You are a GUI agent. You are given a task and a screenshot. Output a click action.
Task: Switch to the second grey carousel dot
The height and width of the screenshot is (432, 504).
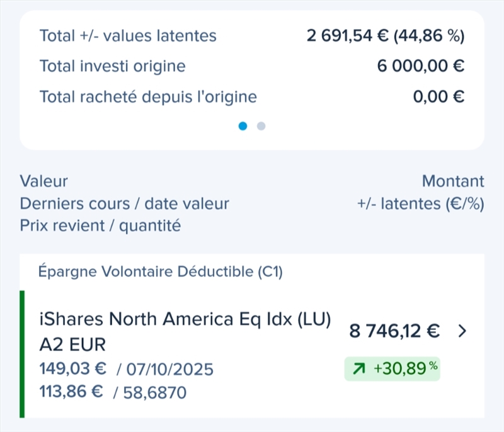261,126
